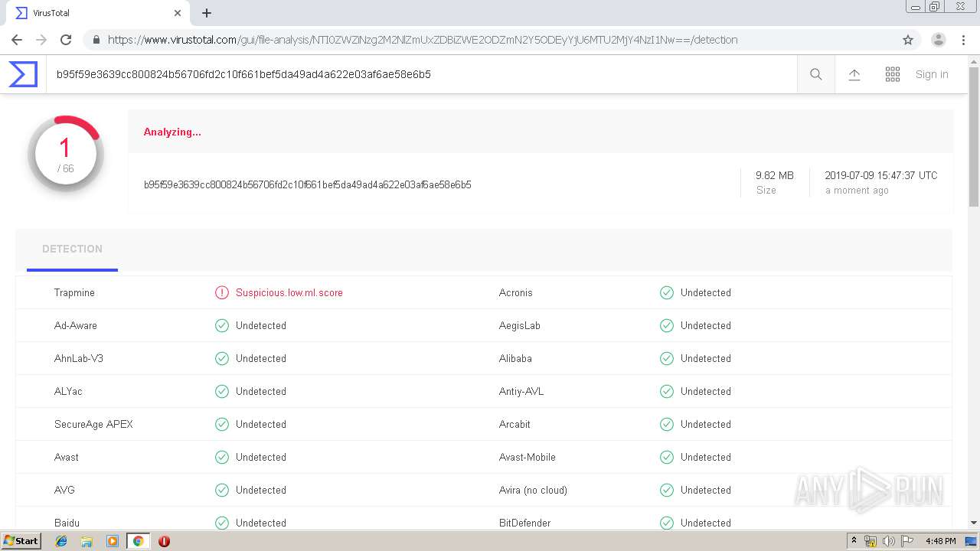
Task: Bookmark this page with star icon
Action: [908, 40]
